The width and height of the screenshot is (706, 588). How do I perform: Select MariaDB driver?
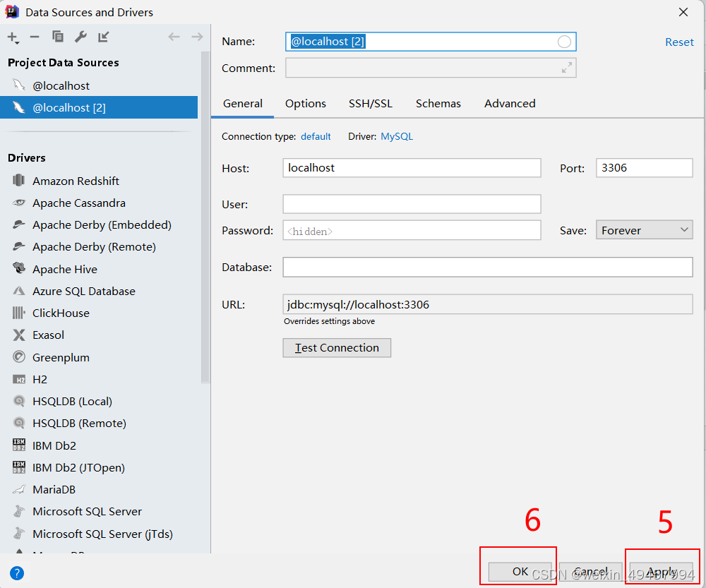(x=99, y=489)
